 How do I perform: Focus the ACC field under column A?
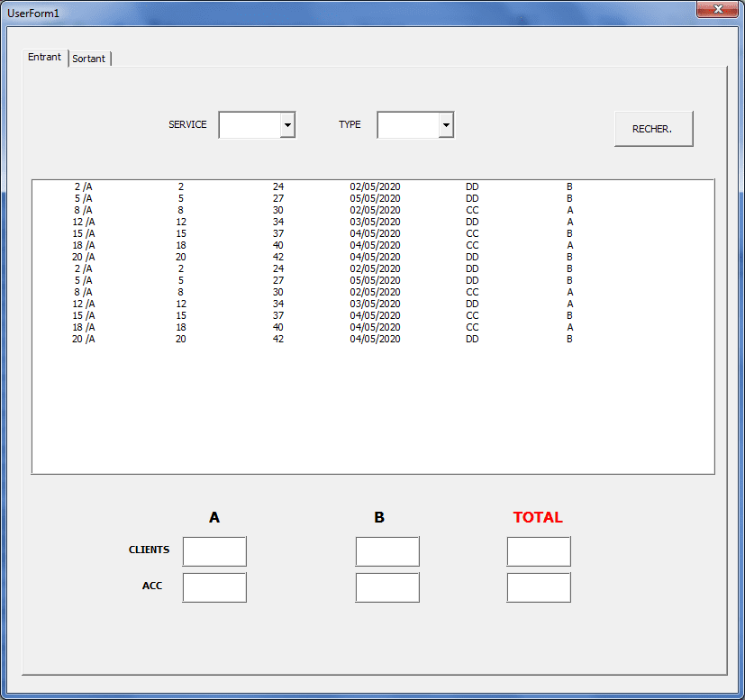[x=214, y=587]
